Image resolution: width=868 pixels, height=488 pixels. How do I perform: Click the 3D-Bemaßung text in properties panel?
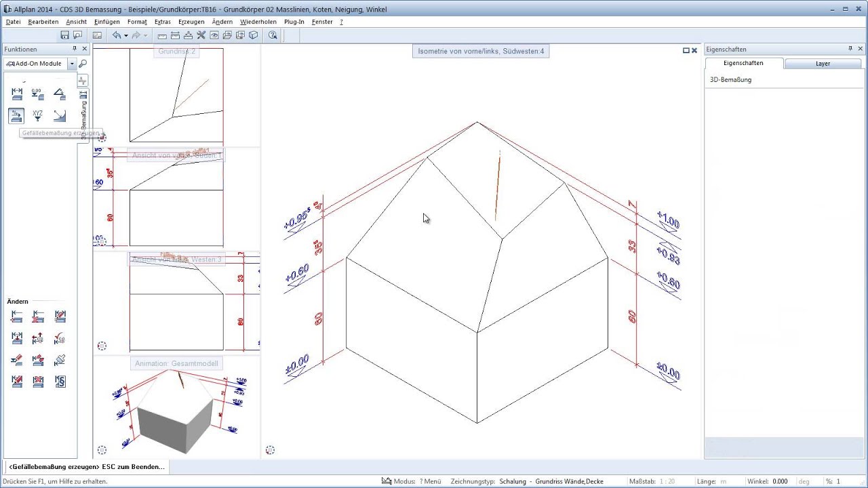tap(730, 80)
